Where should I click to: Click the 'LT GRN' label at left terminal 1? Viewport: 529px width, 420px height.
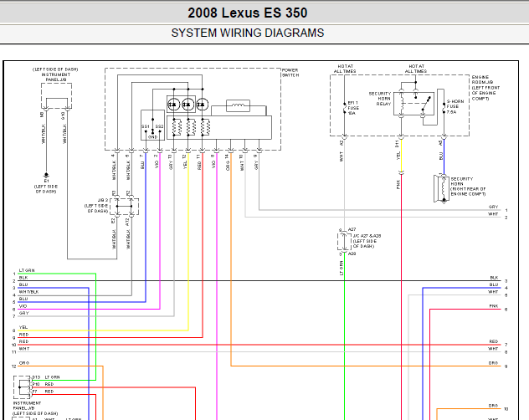coord(27,270)
